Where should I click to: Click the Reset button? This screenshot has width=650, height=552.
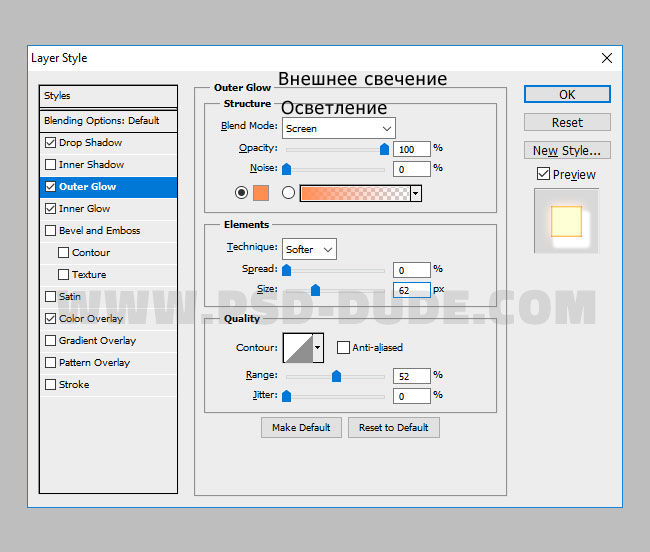tap(567, 122)
